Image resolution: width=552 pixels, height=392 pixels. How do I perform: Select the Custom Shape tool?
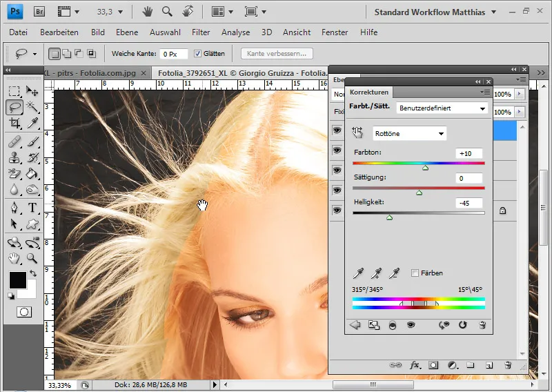[32, 224]
